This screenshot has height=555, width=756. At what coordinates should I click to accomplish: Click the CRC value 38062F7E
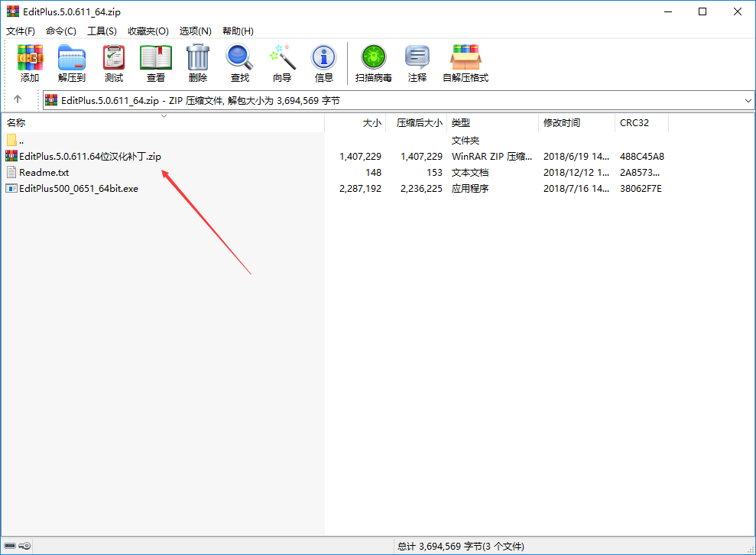[641, 189]
